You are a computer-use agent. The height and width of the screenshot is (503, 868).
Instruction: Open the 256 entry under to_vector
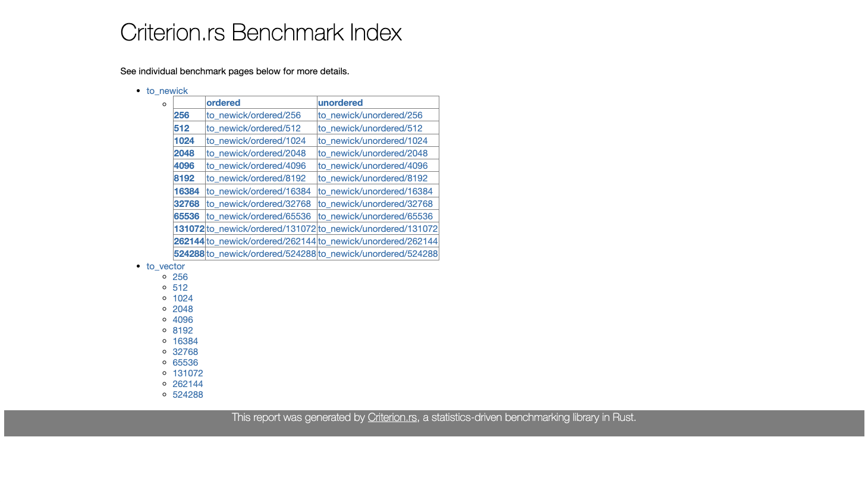(x=180, y=277)
